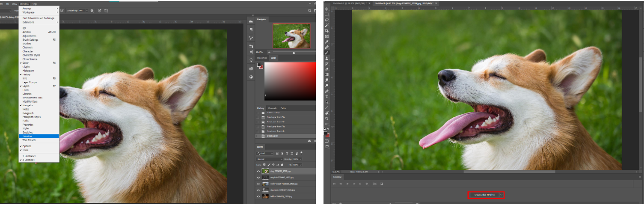Switch to the Properties panel tab
The height and width of the screenshot is (205, 644).
262,57
